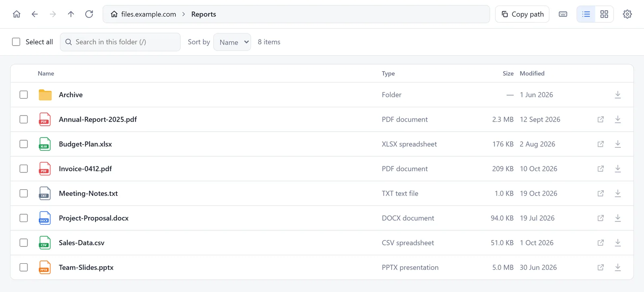This screenshot has height=292, width=644.
Task: Navigate back with the left arrow
Action: (35, 14)
